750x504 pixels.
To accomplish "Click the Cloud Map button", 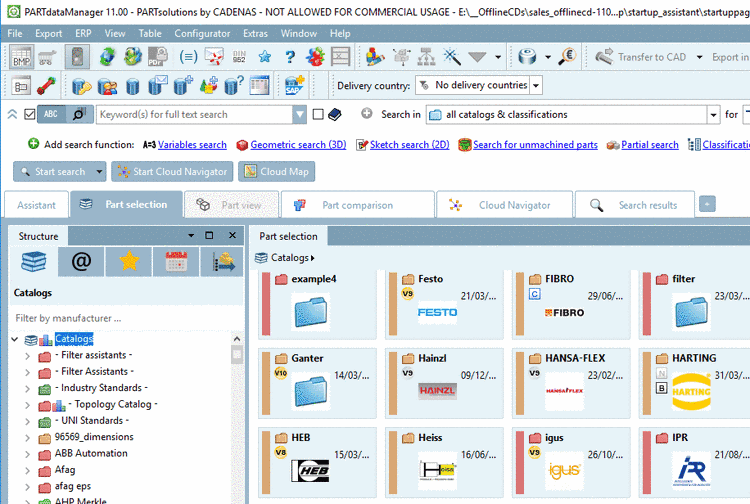I will click(276, 172).
